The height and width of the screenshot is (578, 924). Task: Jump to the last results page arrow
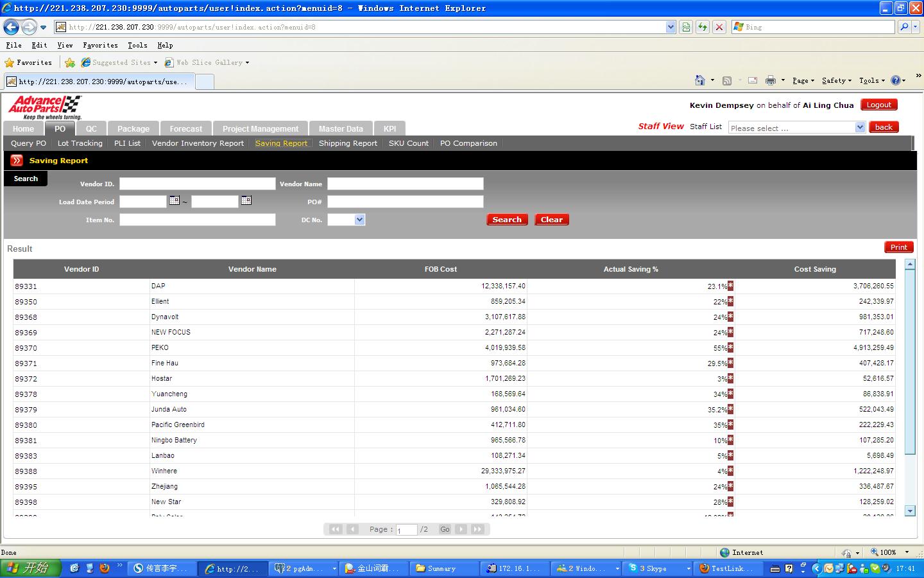(477, 529)
